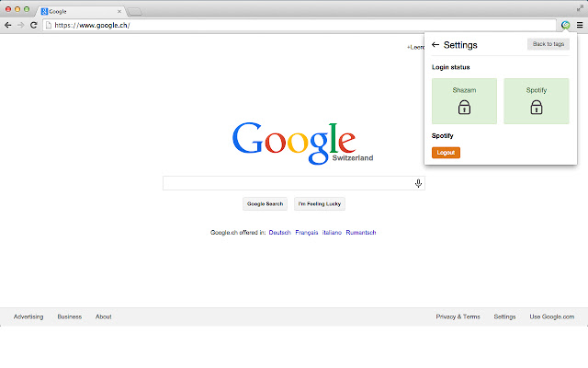Open the Chrome hamburger menu

coord(580,25)
